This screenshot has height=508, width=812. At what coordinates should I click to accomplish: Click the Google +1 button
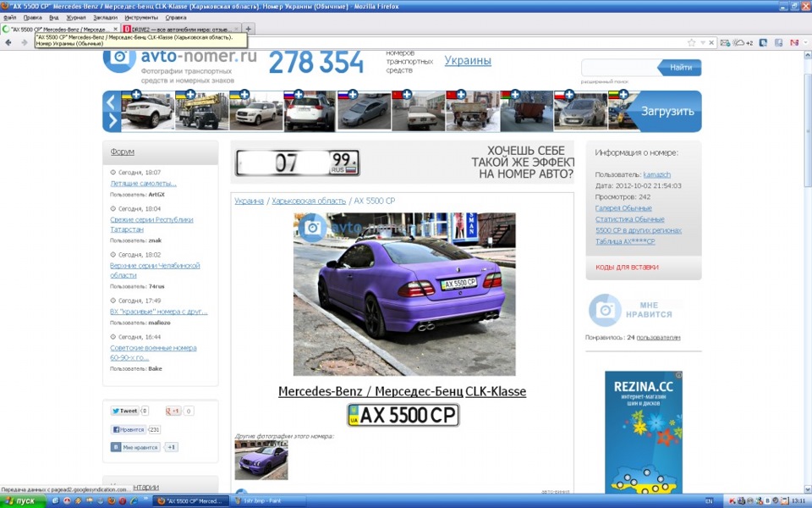tap(173, 411)
